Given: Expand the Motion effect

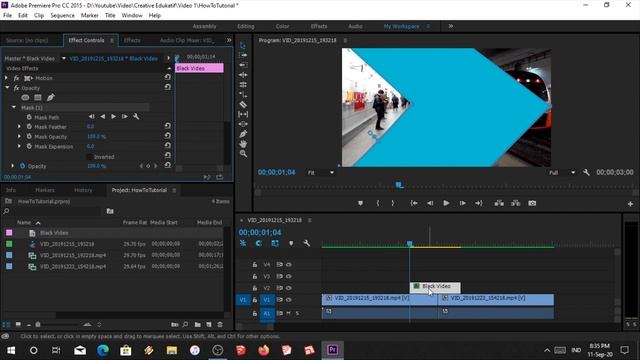Looking at the screenshot, I should tap(6, 78).
